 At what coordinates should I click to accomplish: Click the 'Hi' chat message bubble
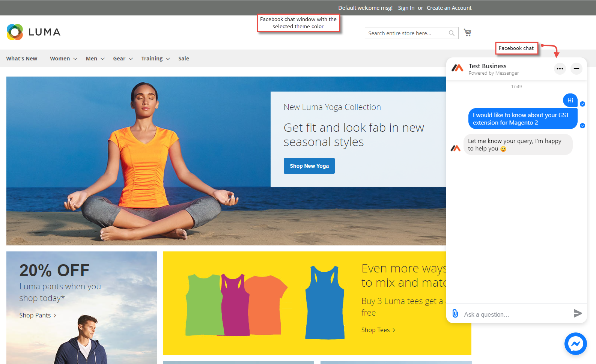click(570, 100)
